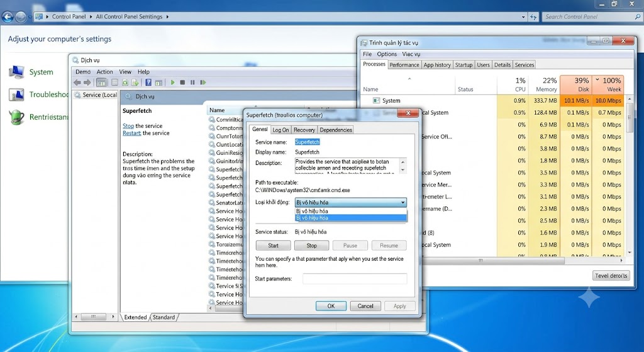Click the Control Panel forward navigation button
The width and height of the screenshot is (644, 352).
21,17
